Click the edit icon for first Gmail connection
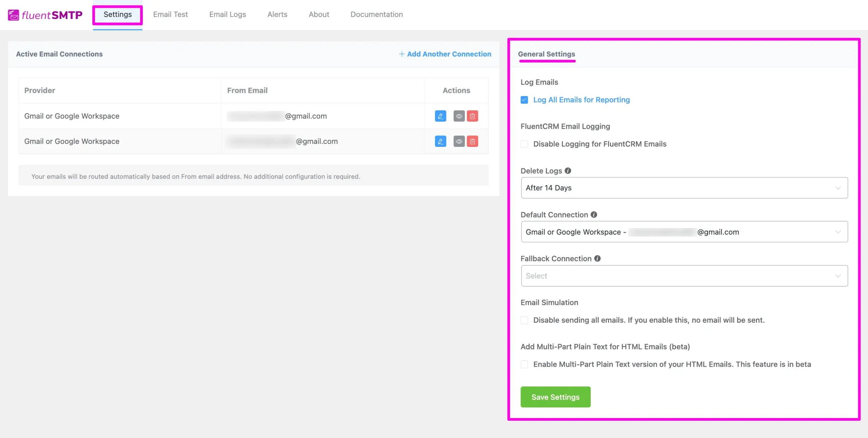 tap(440, 116)
